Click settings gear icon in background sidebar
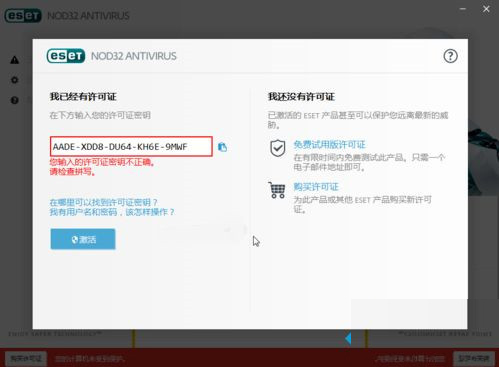Image resolution: width=499 pixels, height=367 pixels. point(14,80)
